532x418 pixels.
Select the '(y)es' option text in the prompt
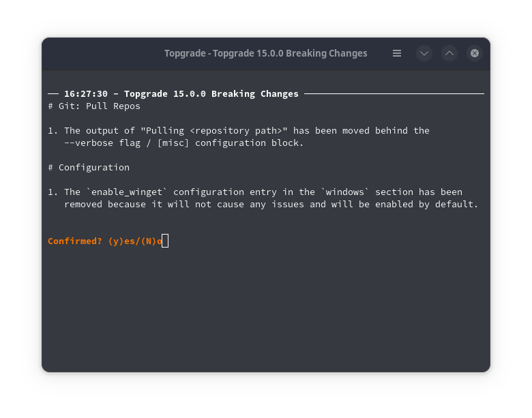pyautogui.click(x=121, y=241)
